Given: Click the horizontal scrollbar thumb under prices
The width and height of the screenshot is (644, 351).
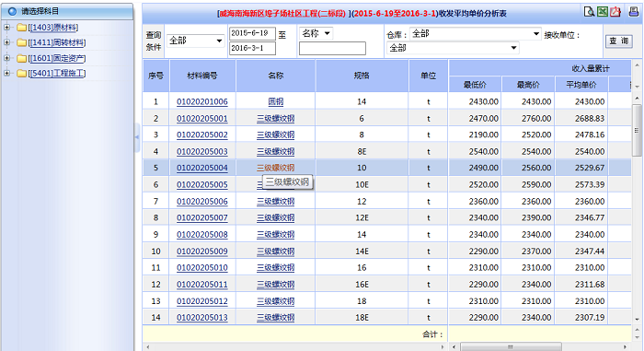Looking at the screenshot, I should click(511, 347).
